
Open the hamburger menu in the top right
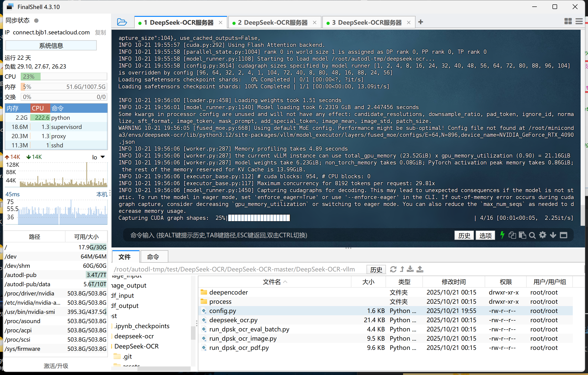click(x=579, y=21)
